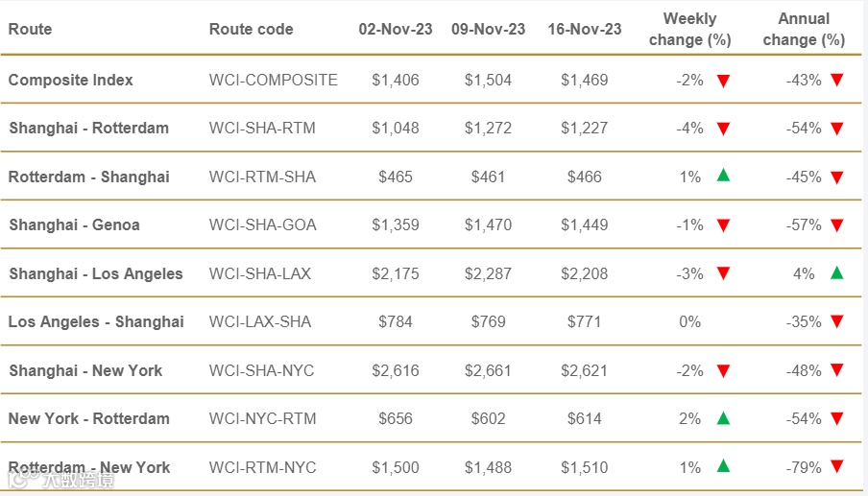
Task: Click the green weekly arrow for New York - Rotterdam
Action: [x=723, y=418]
